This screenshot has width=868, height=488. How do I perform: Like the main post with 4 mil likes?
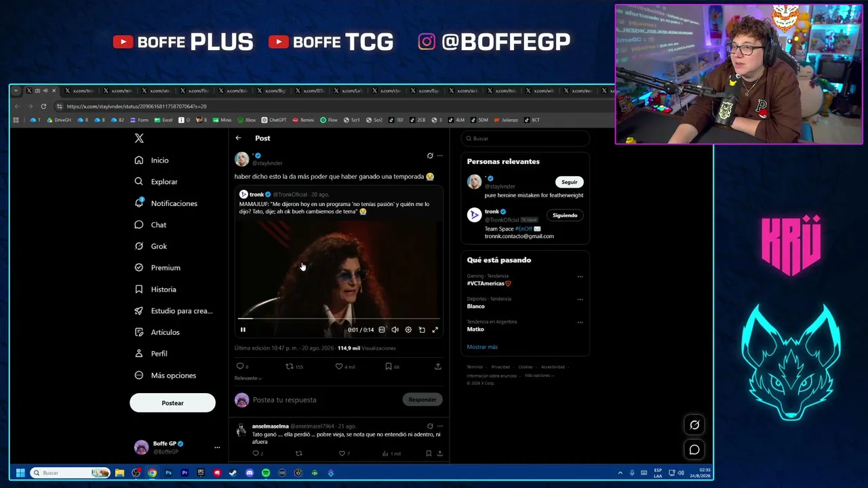click(344, 367)
